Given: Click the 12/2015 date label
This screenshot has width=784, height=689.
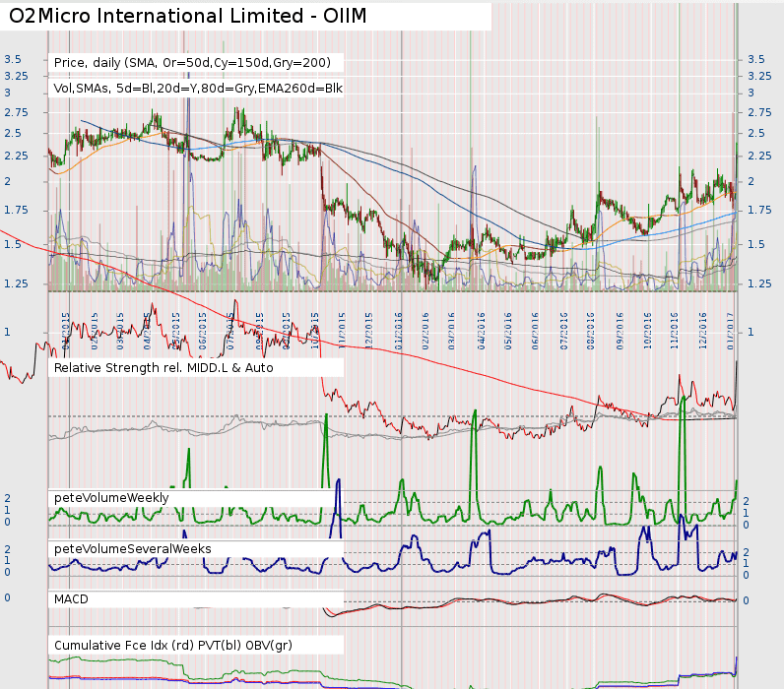Looking at the screenshot, I should pyautogui.click(x=369, y=331).
